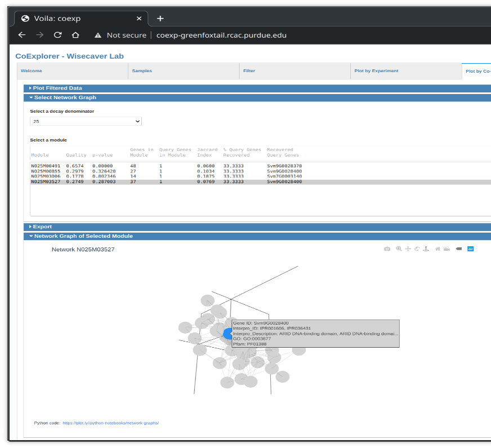
Task: Open the decay denominator dropdown
Action: [x=86, y=121]
